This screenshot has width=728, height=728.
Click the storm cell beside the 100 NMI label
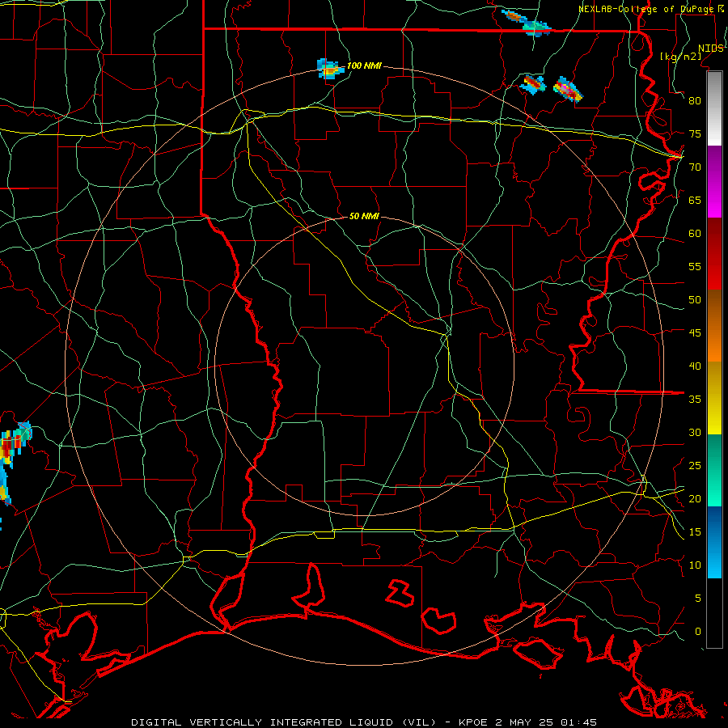330,70
